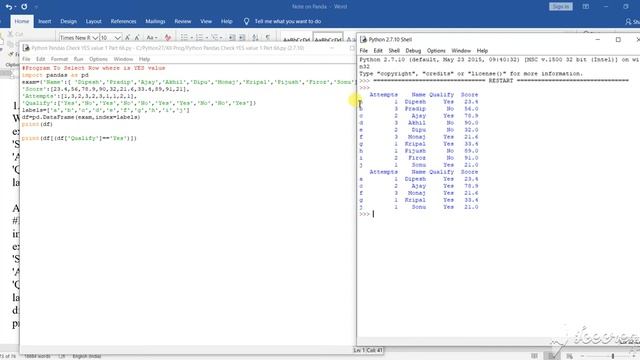The width and height of the screenshot is (640, 360).
Task: Click the 'df=pd.DataFrame(exam,index=labels)' line
Action: (81, 117)
